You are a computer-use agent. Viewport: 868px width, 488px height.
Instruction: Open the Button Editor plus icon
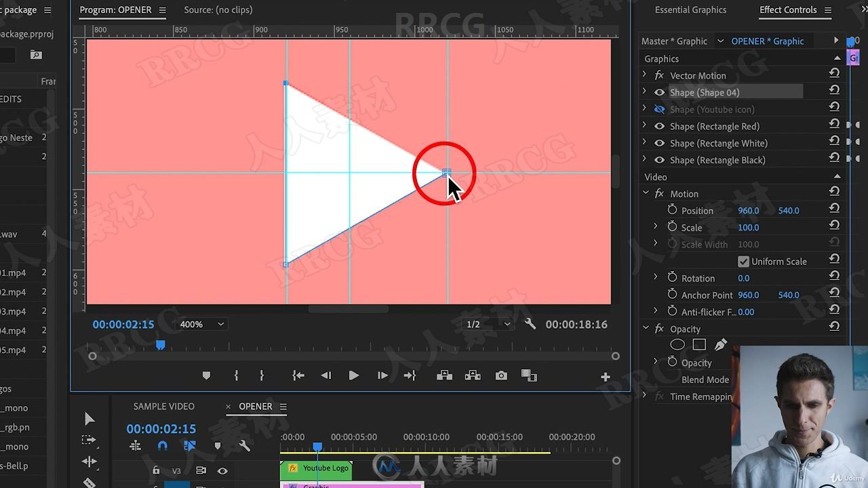(606, 377)
